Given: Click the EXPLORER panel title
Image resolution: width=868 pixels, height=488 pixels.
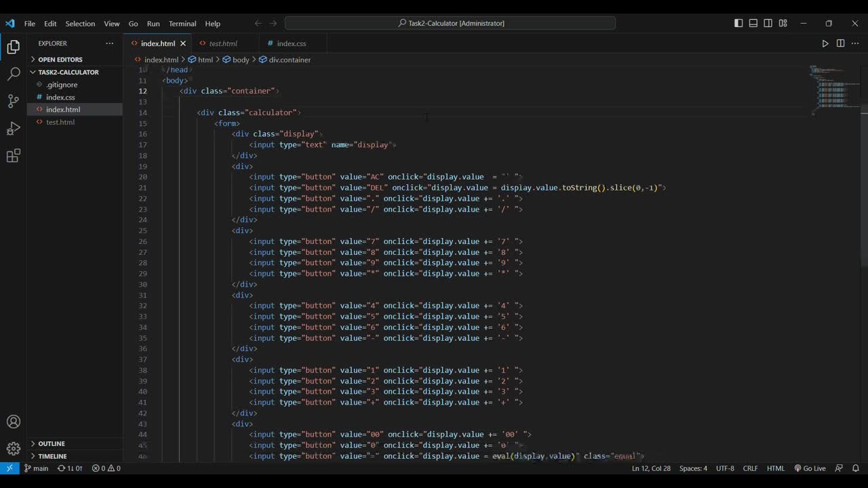Looking at the screenshot, I should [52, 43].
